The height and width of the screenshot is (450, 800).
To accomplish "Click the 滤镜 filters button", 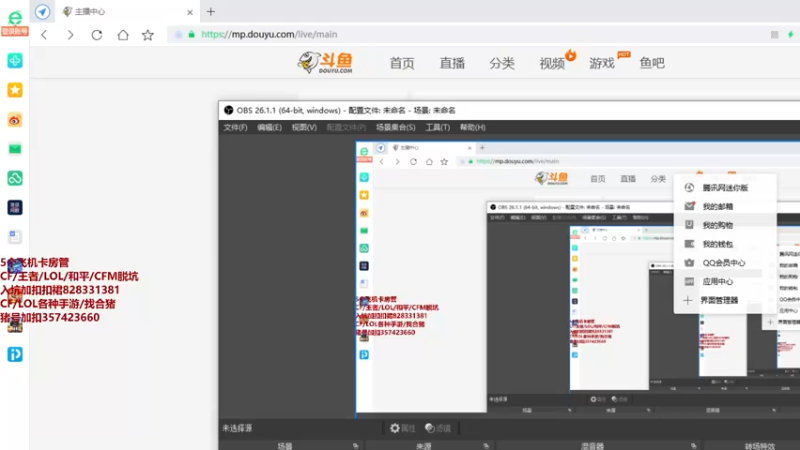I will click(438, 428).
